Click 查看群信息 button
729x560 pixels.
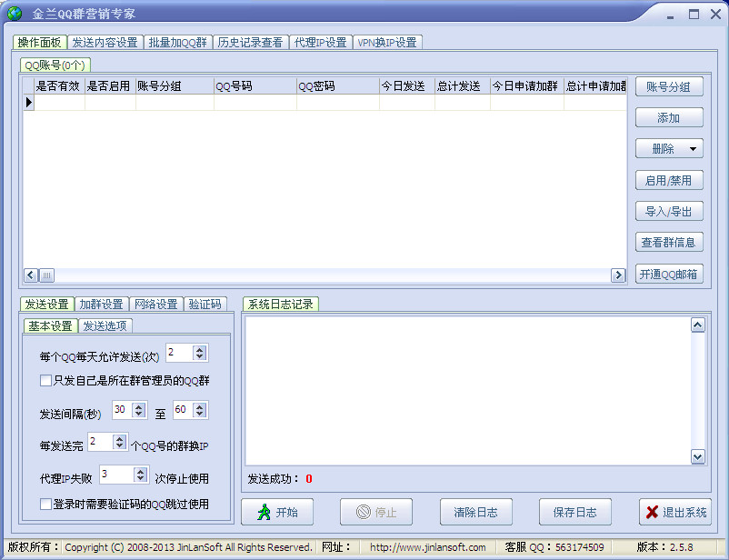669,243
